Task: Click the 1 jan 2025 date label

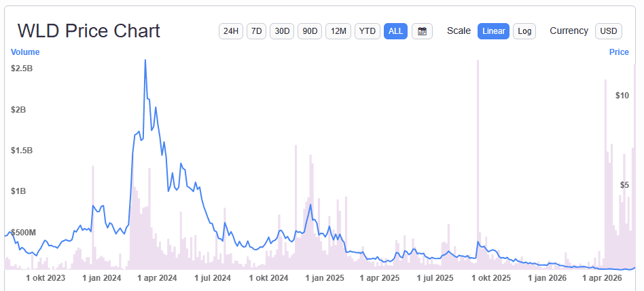Action: pos(325,278)
